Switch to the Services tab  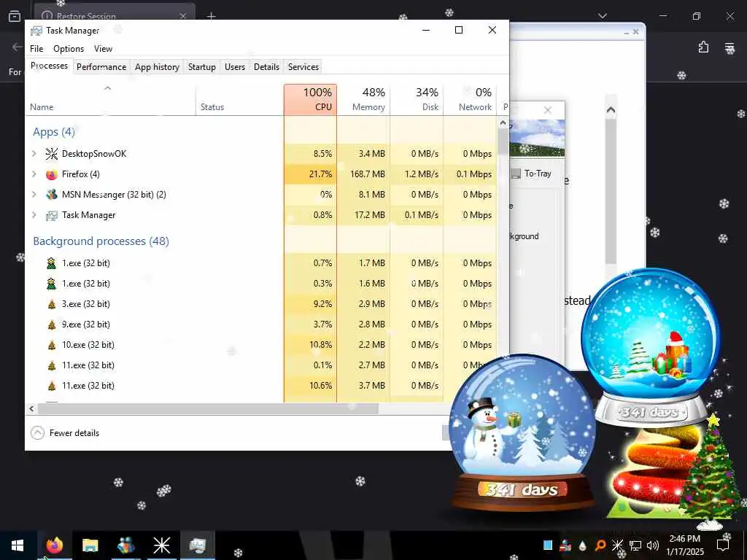tap(303, 66)
